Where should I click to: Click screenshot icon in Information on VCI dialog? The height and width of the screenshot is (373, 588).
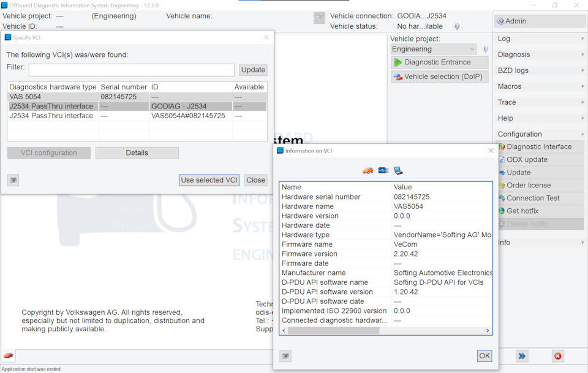(x=285, y=356)
